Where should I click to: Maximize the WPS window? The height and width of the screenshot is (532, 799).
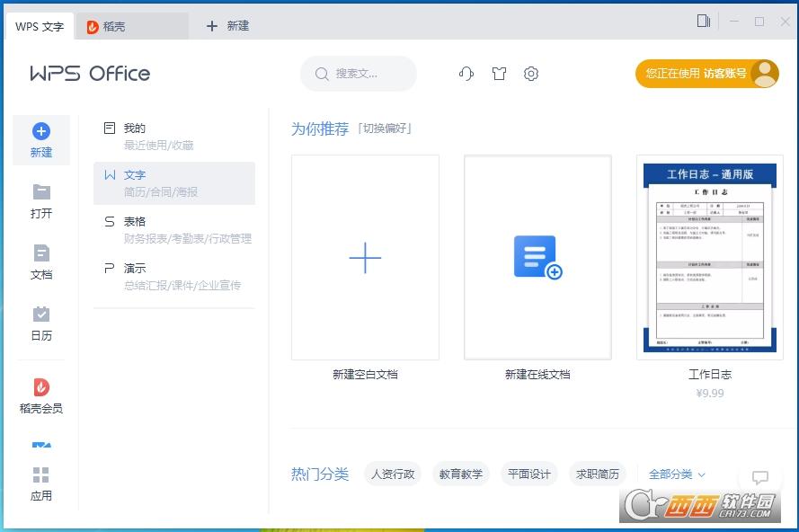pos(759,21)
